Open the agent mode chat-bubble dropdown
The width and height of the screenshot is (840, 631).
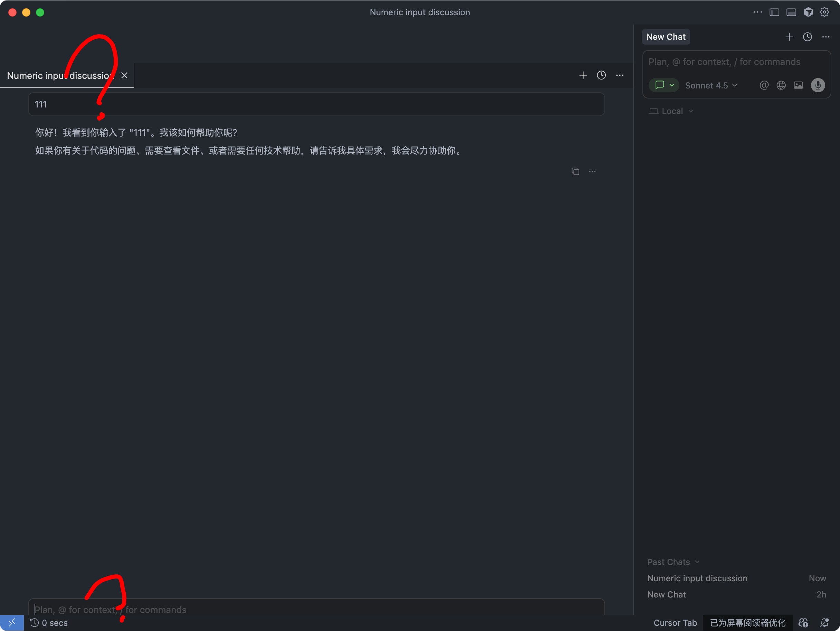(x=664, y=85)
